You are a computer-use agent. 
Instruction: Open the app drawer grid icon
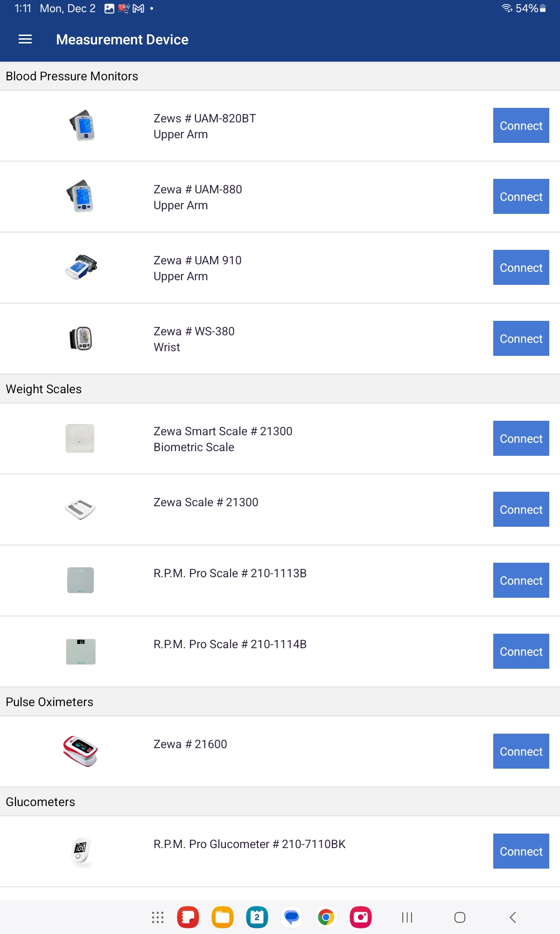(x=158, y=917)
